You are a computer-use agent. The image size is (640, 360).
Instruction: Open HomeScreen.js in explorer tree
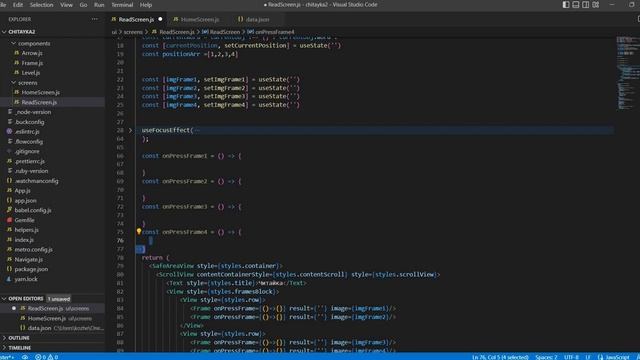pyautogui.click(x=40, y=92)
